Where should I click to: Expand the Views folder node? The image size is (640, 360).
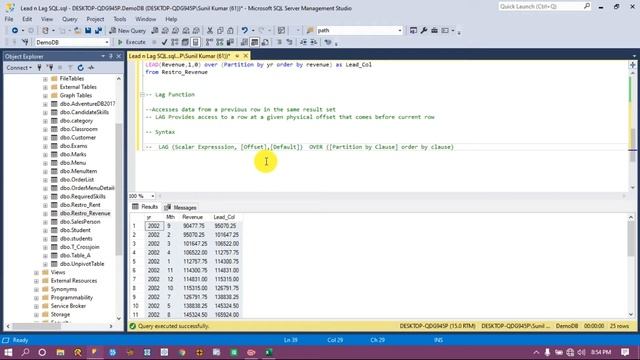[36, 273]
